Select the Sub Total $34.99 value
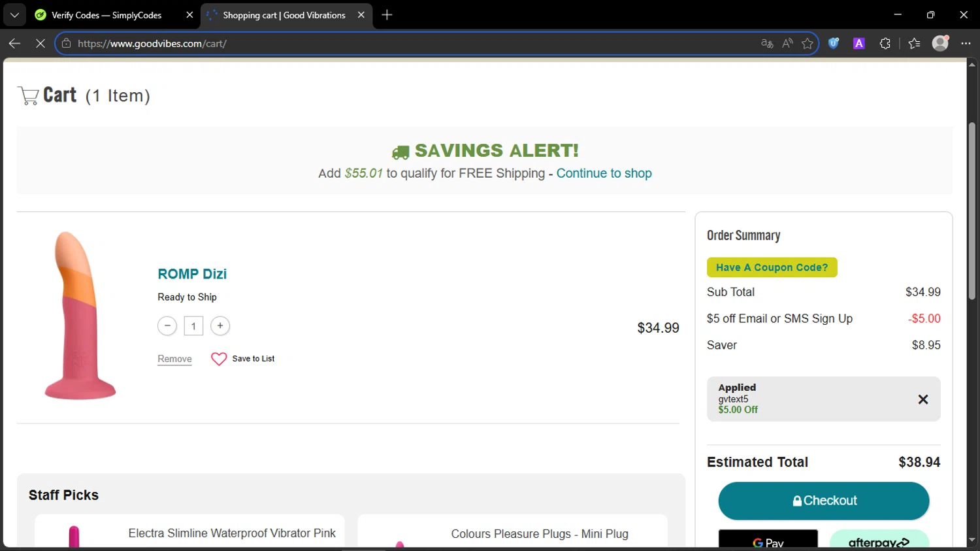This screenshot has width=980, height=551. (923, 292)
